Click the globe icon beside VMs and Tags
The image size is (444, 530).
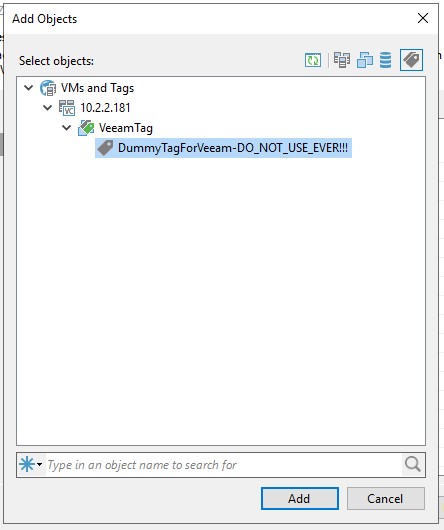coord(48,88)
